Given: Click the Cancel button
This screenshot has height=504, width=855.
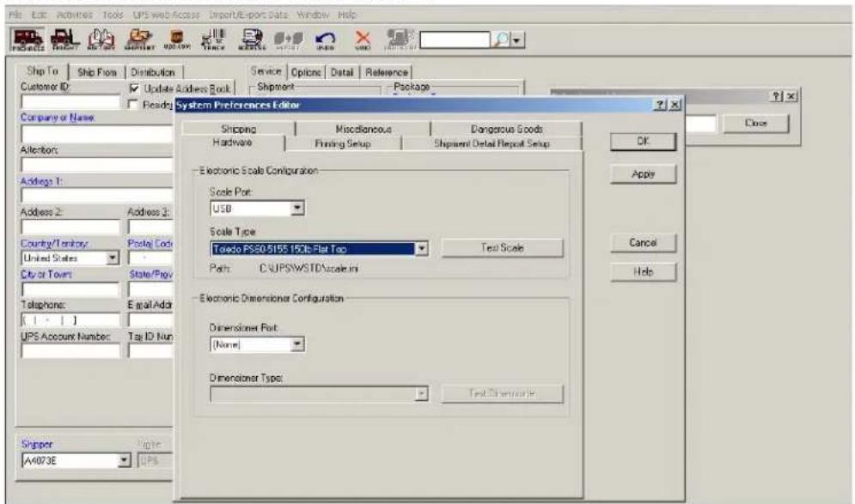Looking at the screenshot, I should pos(644,242).
